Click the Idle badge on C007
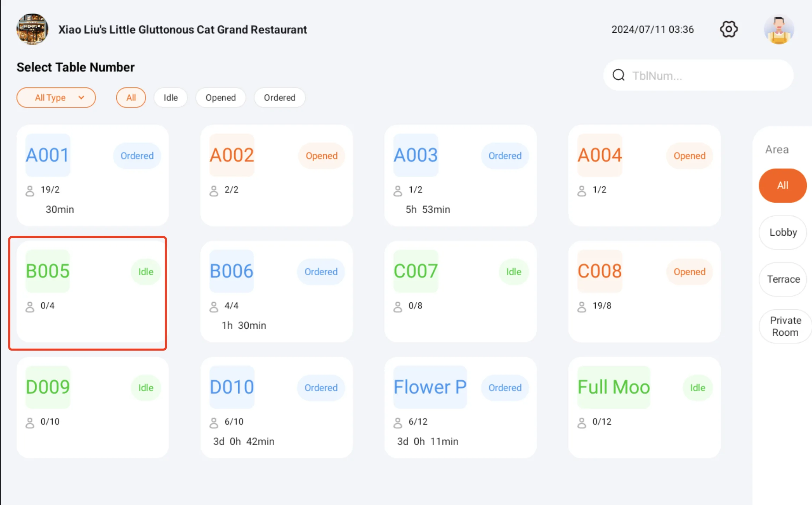The image size is (812, 505). pyautogui.click(x=514, y=271)
